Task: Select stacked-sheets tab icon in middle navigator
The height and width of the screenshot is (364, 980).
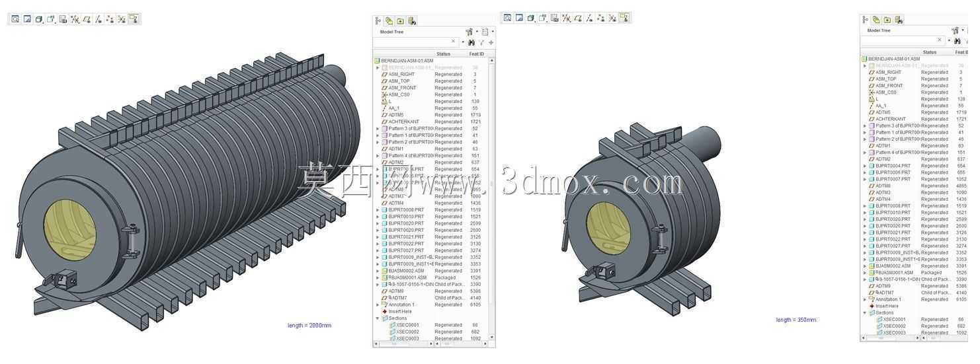Action: coord(389,21)
